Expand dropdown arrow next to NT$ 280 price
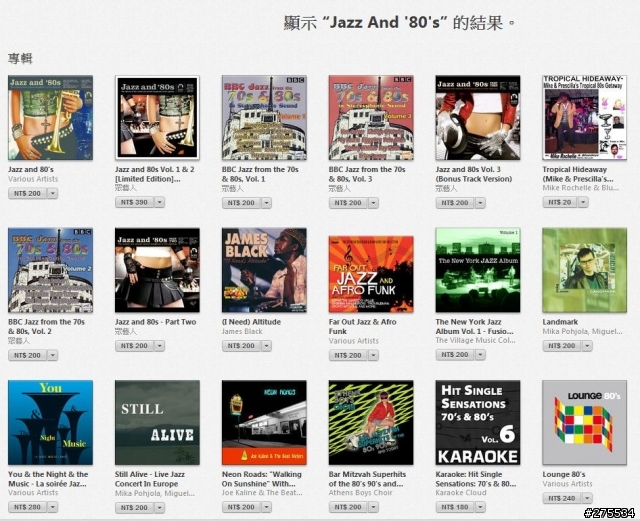 (x=53, y=507)
